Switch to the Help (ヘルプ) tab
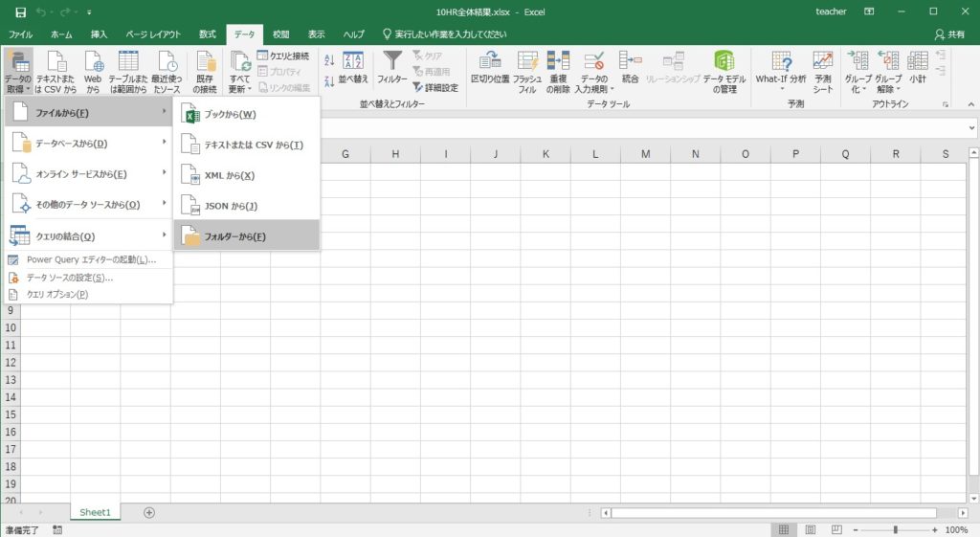The width and height of the screenshot is (980, 537). tap(354, 34)
